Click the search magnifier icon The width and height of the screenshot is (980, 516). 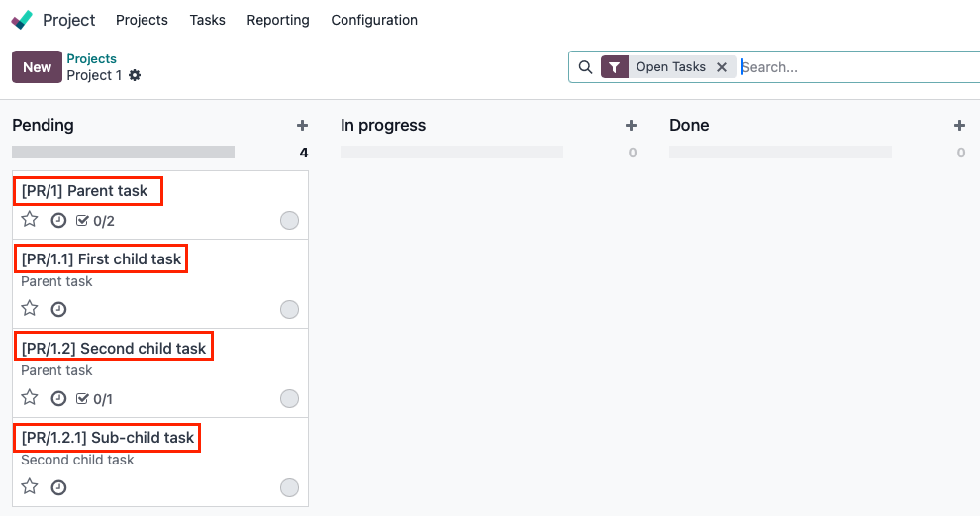click(x=585, y=67)
